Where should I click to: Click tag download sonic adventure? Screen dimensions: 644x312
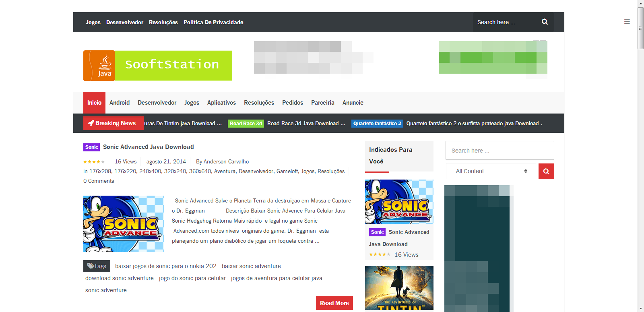[x=120, y=278]
